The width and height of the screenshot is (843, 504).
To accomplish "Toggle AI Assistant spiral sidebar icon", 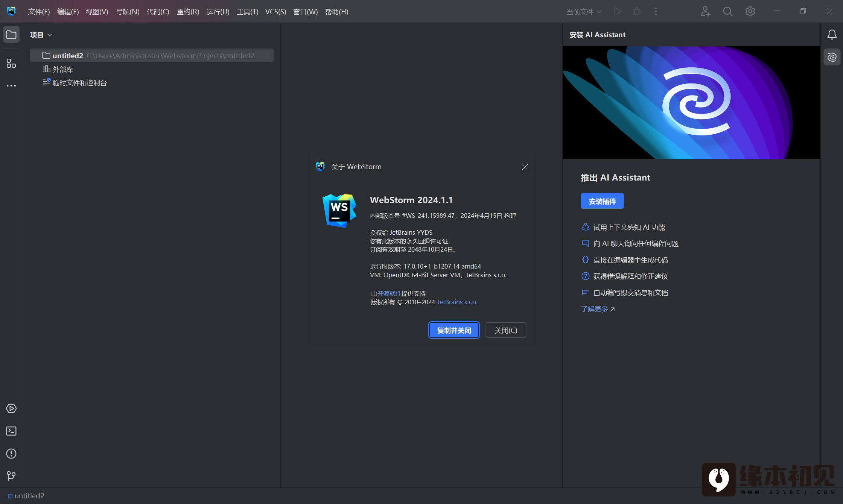I will point(832,57).
